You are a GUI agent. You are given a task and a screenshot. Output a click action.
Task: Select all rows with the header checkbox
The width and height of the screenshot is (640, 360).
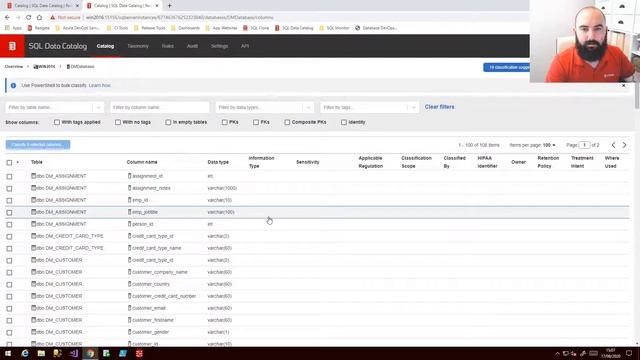click(x=9, y=162)
